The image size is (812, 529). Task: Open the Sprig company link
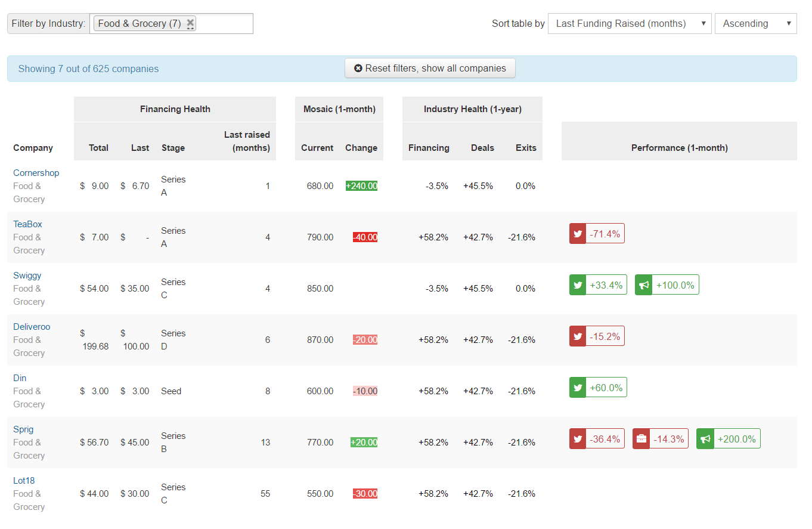point(23,429)
